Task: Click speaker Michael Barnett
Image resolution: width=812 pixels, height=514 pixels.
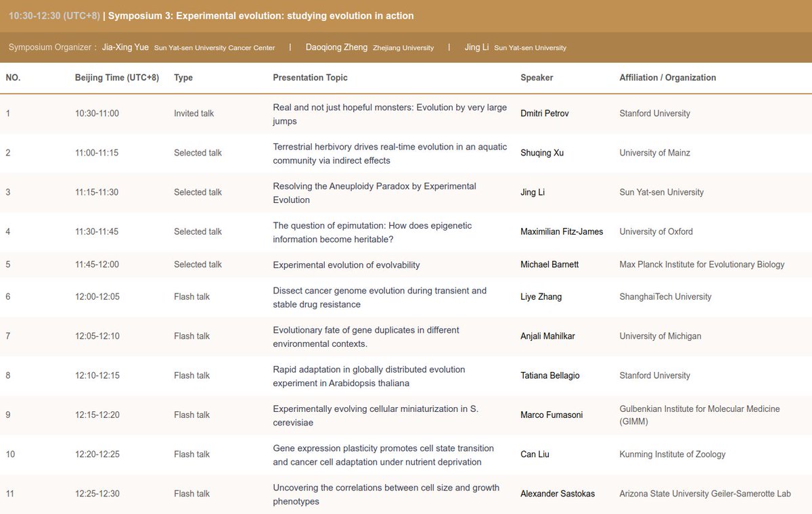Action: tap(549, 264)
